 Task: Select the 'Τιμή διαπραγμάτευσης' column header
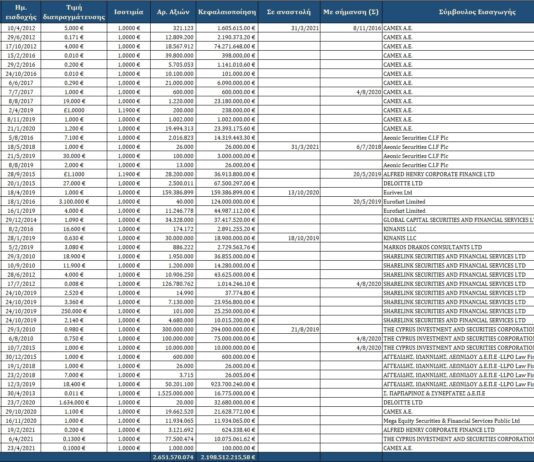tap(74, 12)
